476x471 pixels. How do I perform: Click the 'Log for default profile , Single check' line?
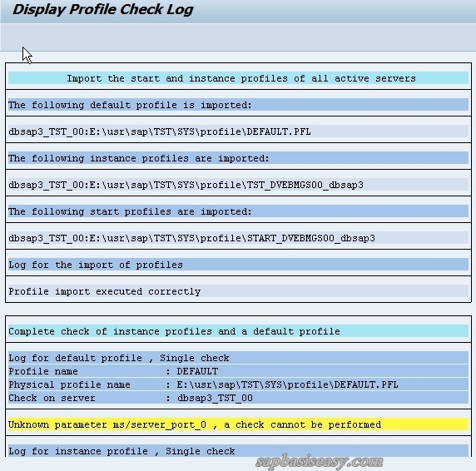[238, 358]
